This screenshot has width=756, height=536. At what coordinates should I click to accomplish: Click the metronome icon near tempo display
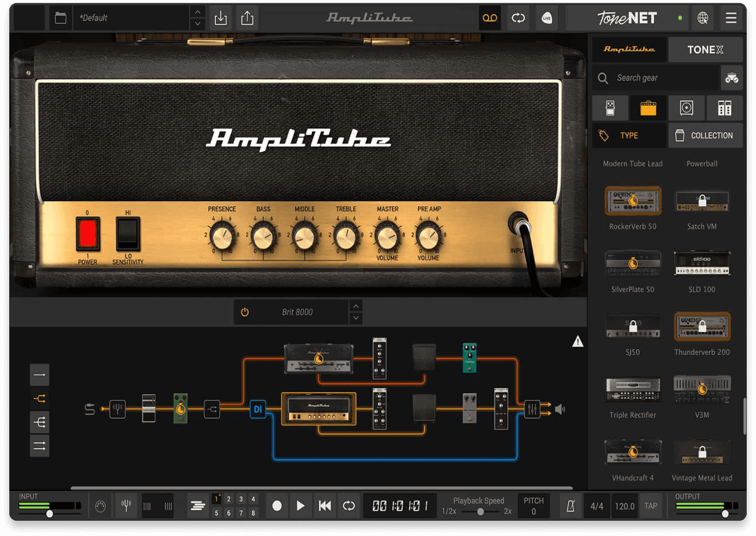[571, 505]
